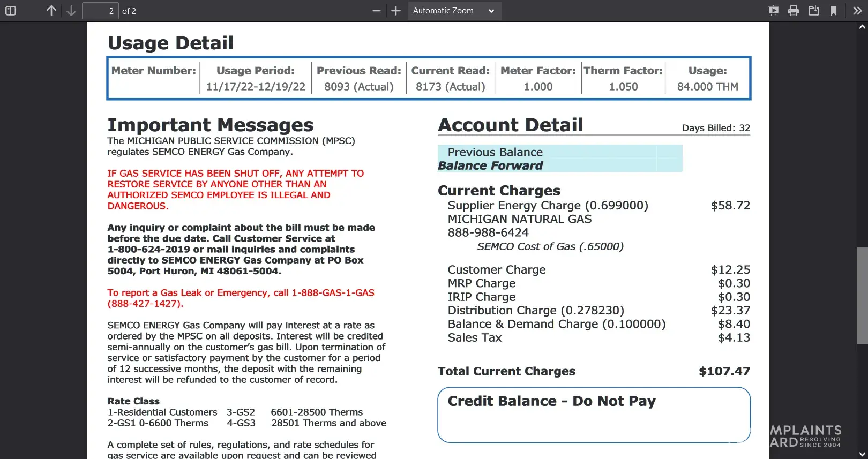Click the Total Current Charges amount $107.47

[x=724, y=371]
